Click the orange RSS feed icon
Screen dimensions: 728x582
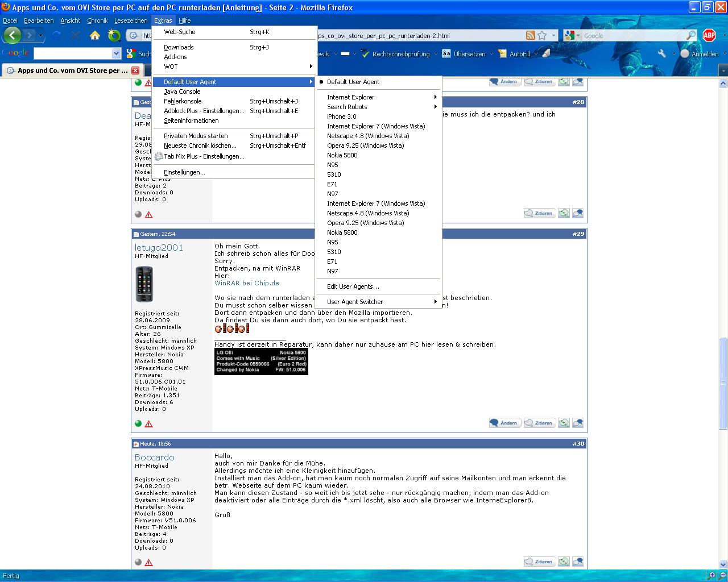click(530, 35)
